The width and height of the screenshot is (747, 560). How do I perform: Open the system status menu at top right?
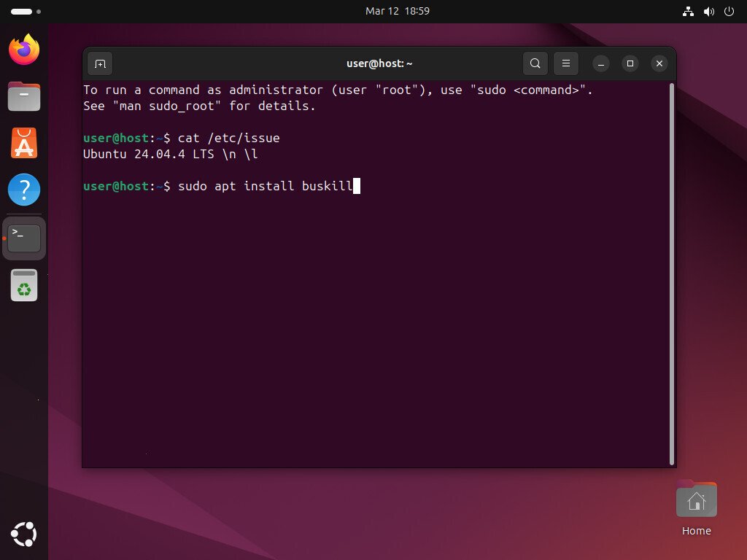(729, 11)
